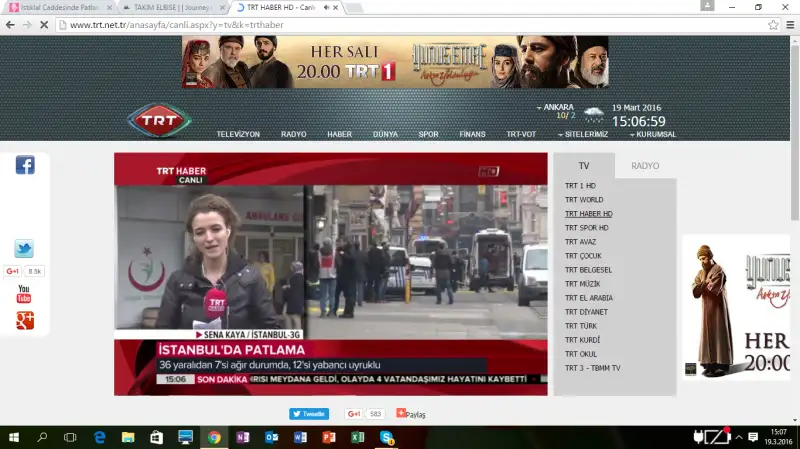Image resolution: width=800 pixels, height=449 pixels.
Task: Select TRT HABER HD channel
Action: pos(588,214)
